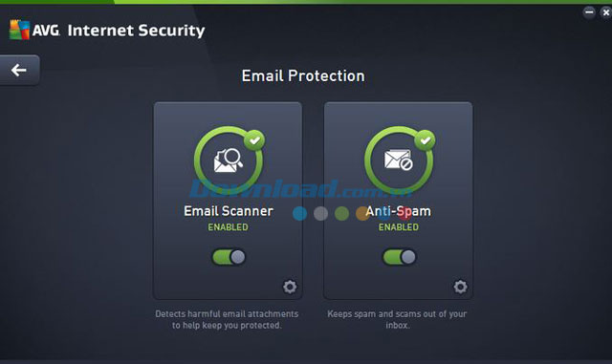The width and height of the screenshot is (612, 364).
Task: Select the Anti-Spam title text
Action: (x=398, y=211)
